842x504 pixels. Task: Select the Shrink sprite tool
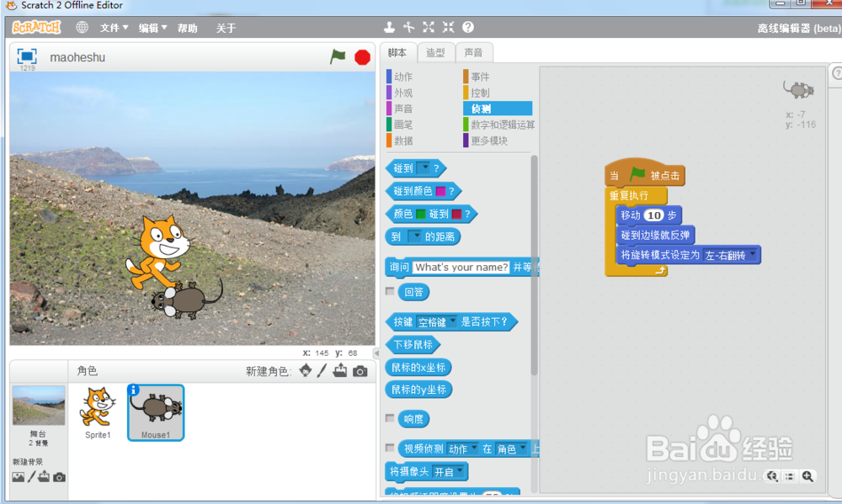(449, 27)
